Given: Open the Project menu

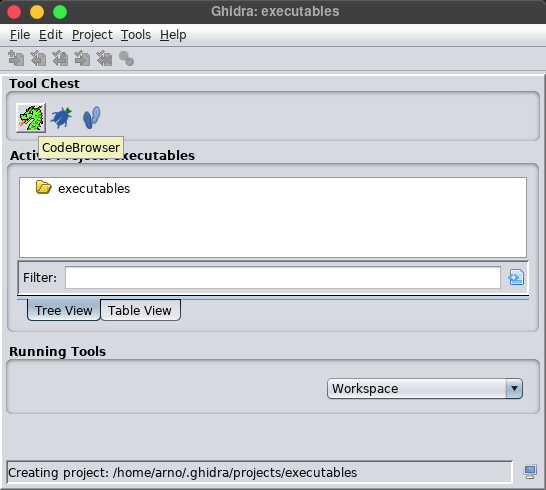Looking at the screenshot, I should [x=92, y=35].
